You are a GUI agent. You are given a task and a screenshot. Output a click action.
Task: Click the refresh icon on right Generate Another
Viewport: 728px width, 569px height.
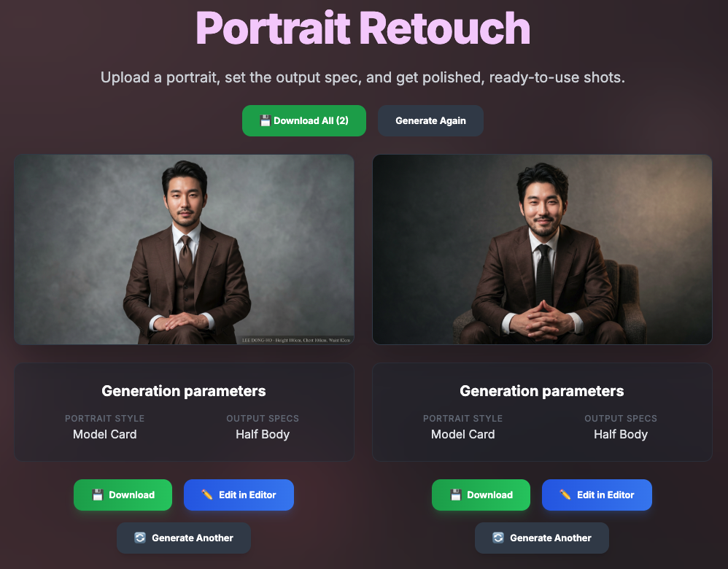pyautogui.click(x=499, y=538)
